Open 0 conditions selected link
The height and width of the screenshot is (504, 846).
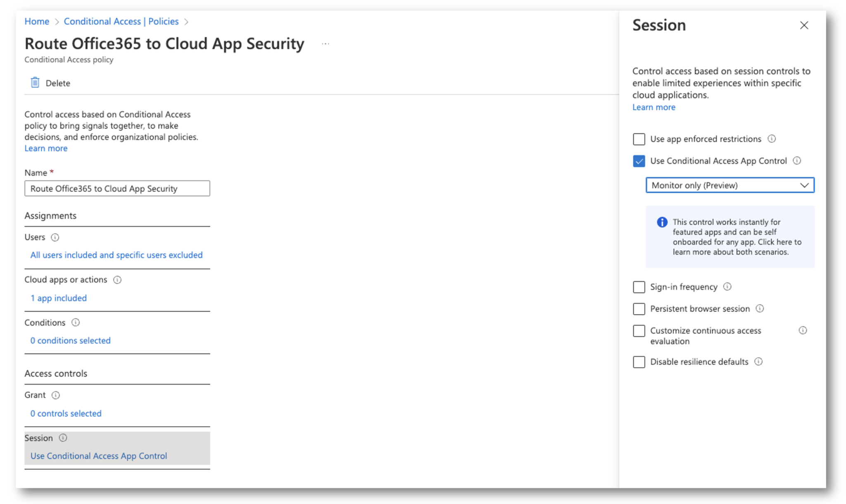tap(71, 341)
